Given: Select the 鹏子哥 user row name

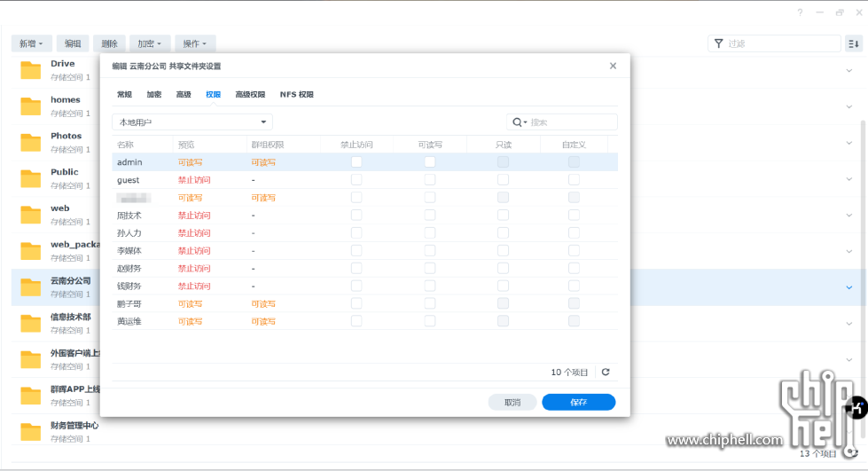Looking at the screenshot, I should (x=129, y=303).
